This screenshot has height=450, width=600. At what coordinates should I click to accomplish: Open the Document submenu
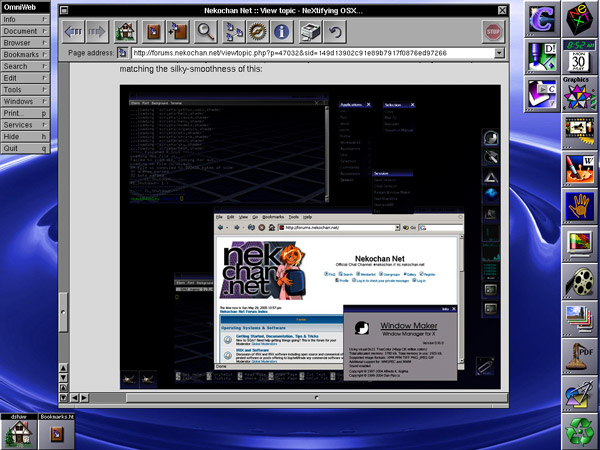click(x=25, y=31)
